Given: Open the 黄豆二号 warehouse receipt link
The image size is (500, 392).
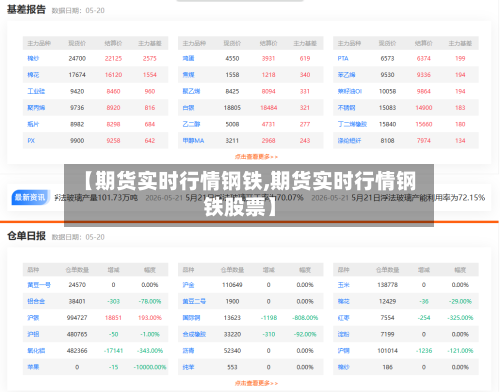Looking at the screenshot, I should tap(194, 301).
